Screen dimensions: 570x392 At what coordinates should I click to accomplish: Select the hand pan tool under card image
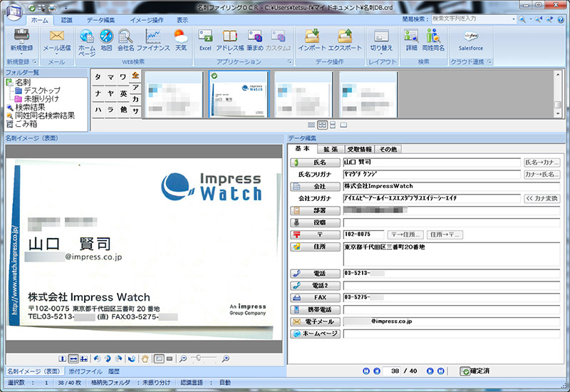pos(145,358)
